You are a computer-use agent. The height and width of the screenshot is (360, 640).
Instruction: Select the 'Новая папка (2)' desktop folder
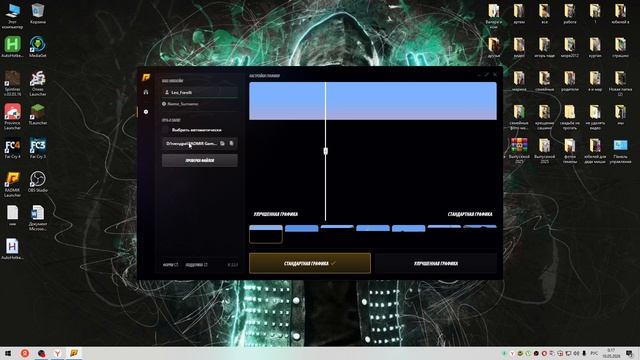[x=620, y=83]
